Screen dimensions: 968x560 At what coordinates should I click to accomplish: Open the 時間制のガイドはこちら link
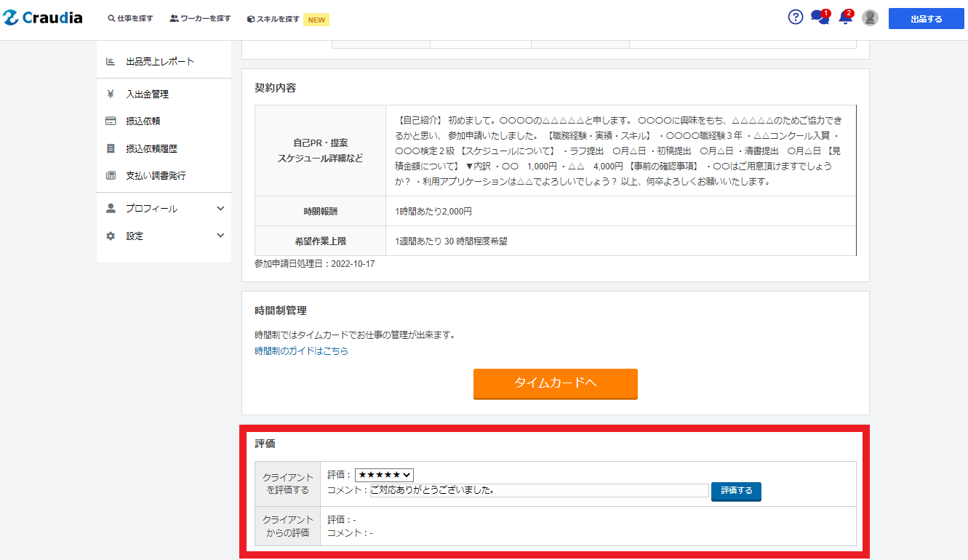click(x=301, y=351)
